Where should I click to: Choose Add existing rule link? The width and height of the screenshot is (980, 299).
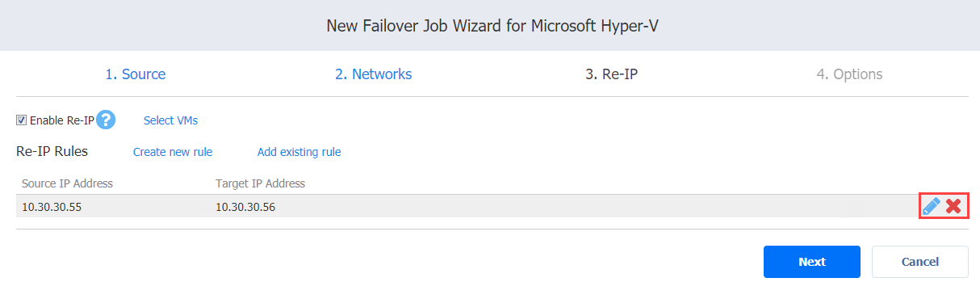(x=299, y=152)
